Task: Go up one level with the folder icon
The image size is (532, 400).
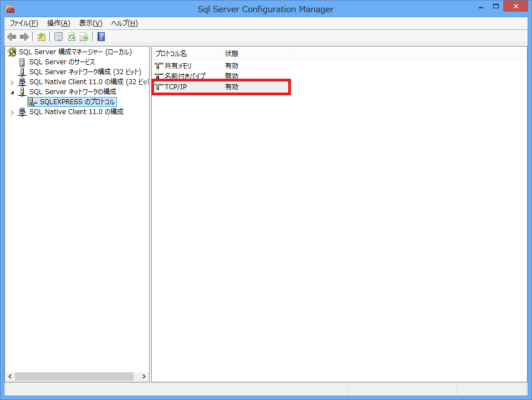Action: [x=42, y=37]
